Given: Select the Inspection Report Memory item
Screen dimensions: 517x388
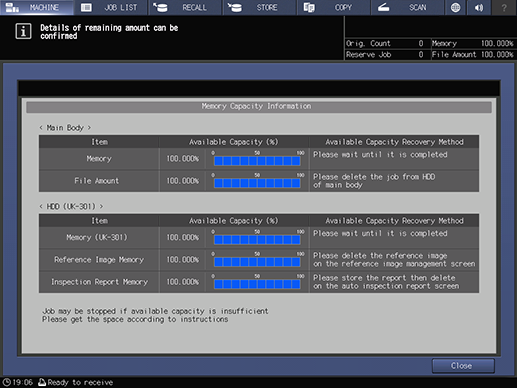Looking at the screenshot, I should coord(99,282).
